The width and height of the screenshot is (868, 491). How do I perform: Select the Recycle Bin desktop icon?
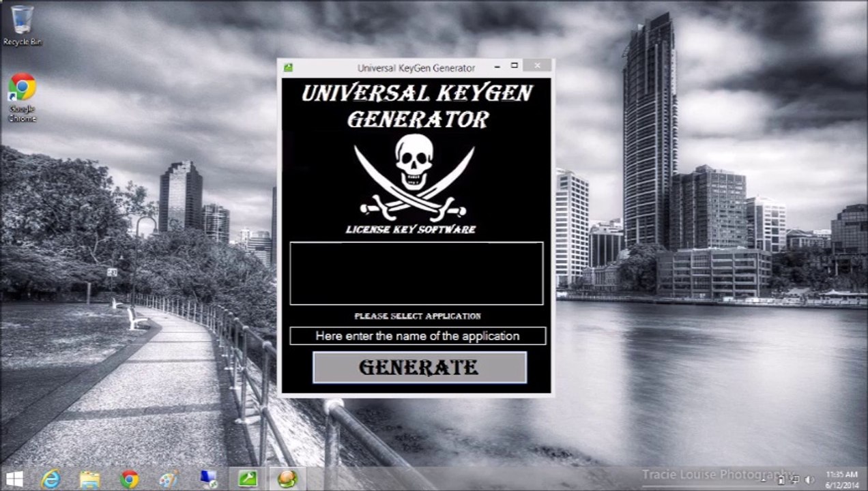pyautogui.click(x=22, y=26)
